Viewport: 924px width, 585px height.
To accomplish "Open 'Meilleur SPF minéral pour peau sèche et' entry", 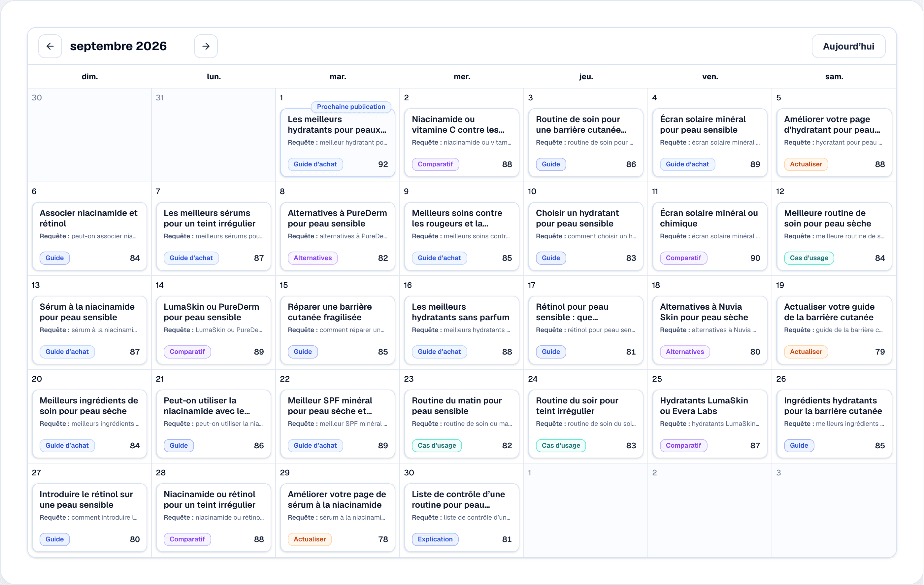I will click(337, 423).
